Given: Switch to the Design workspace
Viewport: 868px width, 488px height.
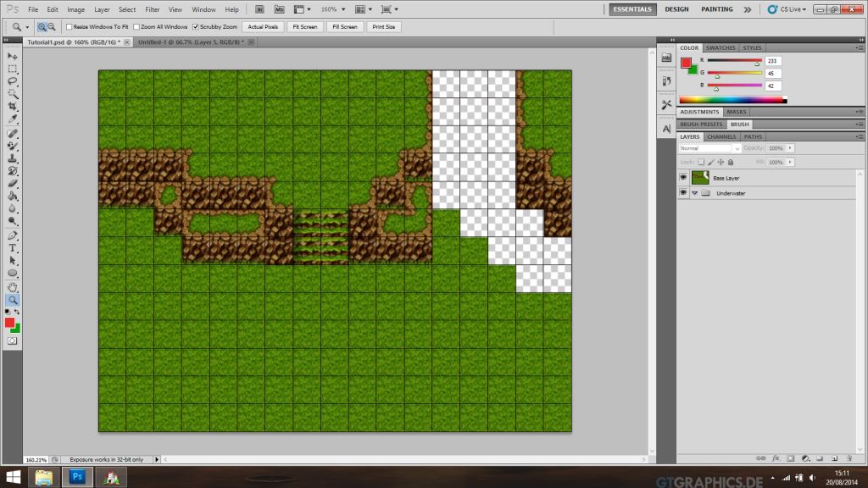Looking at the screenshot, I should (x=676, y=9).
